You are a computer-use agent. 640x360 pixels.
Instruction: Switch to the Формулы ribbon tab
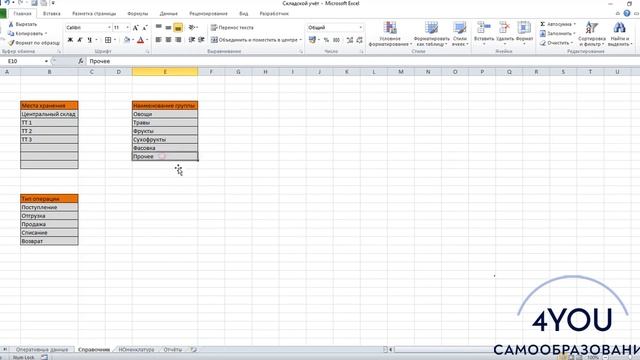(x=138, y=13)
